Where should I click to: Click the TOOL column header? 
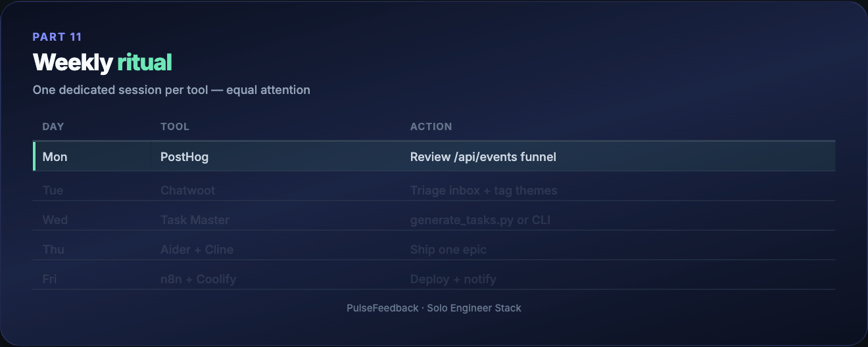pyautogui.click(x=175, y=127)
